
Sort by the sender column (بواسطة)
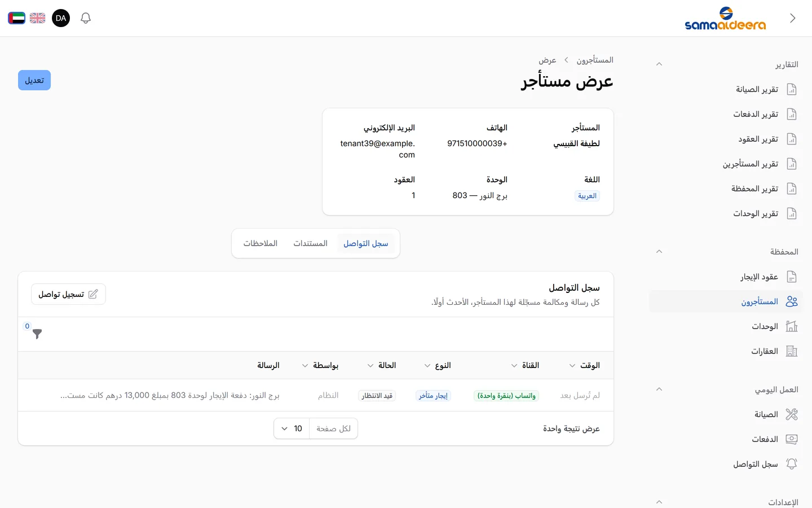pyautogui.click(x=320, y=365)
